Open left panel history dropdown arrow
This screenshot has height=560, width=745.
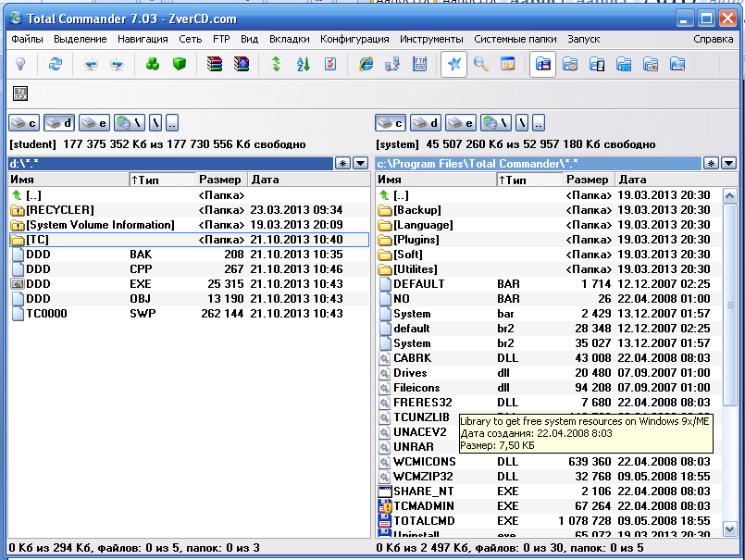(361, 164)
